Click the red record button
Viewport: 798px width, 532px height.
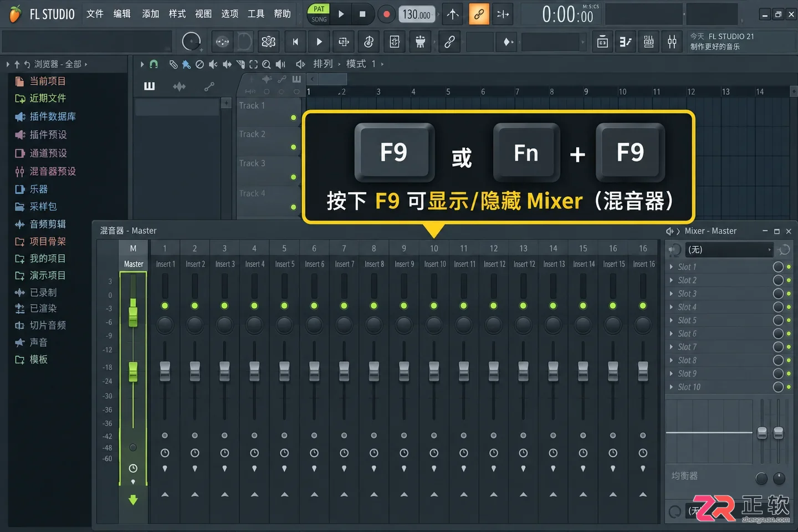(386, 14)
